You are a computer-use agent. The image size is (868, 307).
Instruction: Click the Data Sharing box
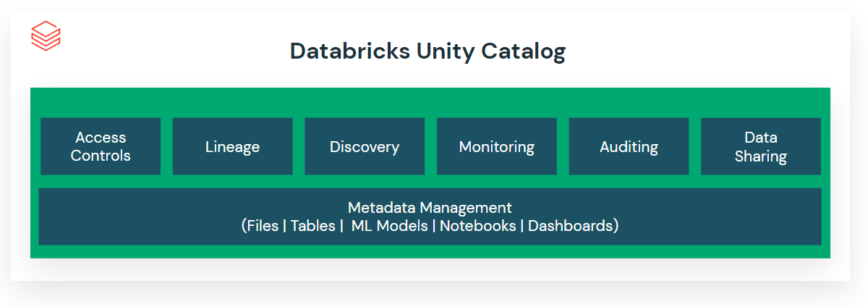tap(760, 146)
